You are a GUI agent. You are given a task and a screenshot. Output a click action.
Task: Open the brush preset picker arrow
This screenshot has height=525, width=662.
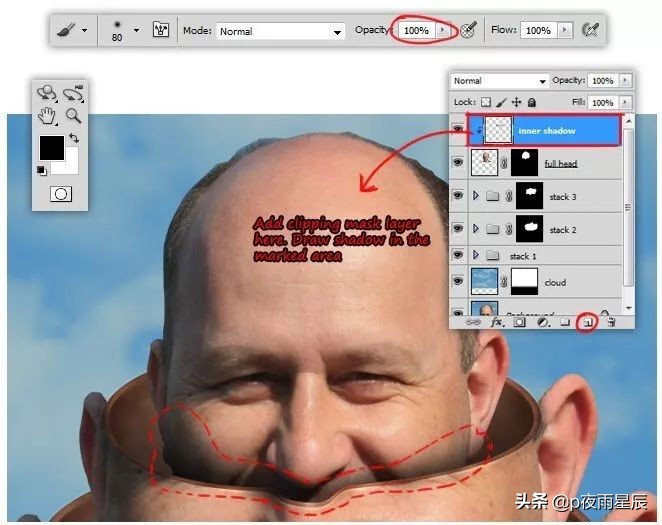click(136, 31)
